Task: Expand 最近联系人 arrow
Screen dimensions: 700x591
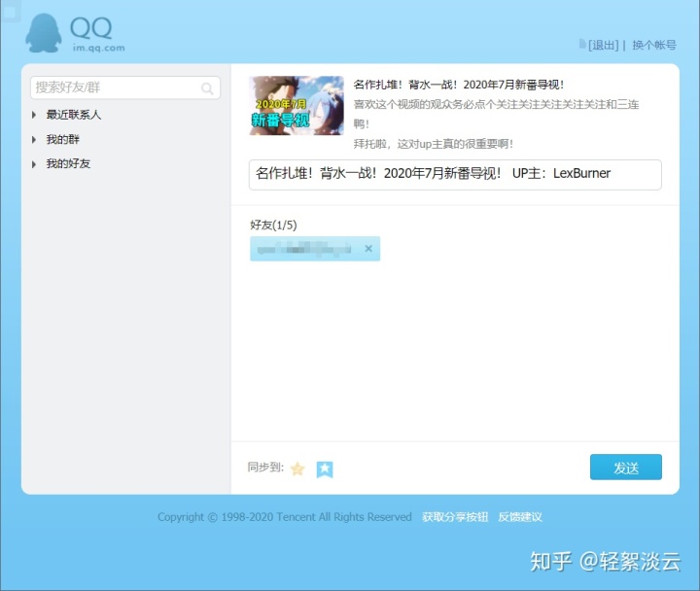Action: point(34,115)
